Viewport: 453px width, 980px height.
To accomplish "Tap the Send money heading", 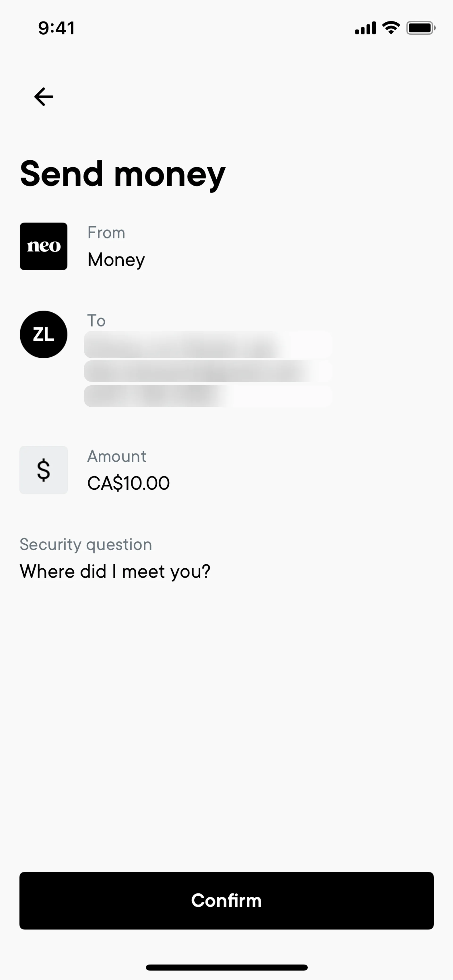I will [x=123, y=174].
